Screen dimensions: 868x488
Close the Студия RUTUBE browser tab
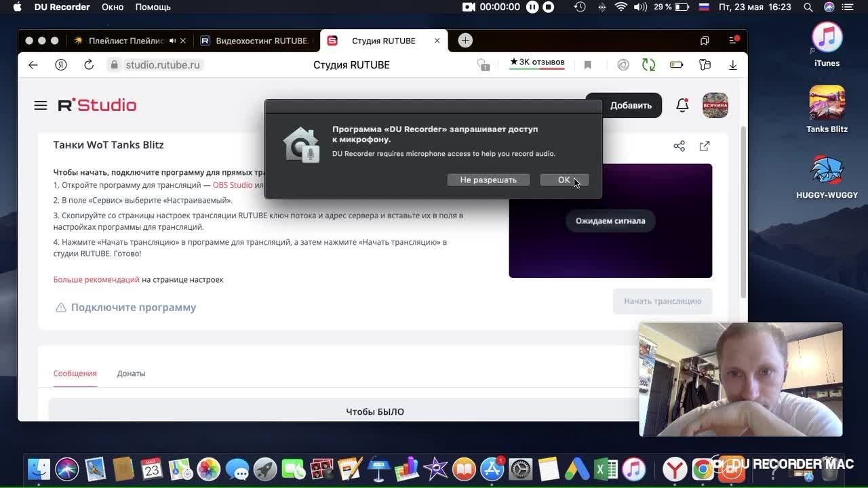(x=437, y=41)
